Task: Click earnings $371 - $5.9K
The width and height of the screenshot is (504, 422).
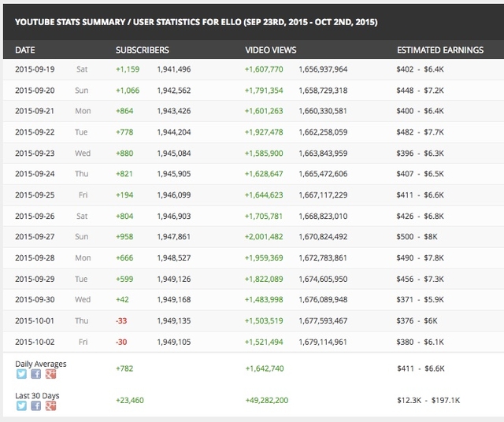Action: [420, 299]
